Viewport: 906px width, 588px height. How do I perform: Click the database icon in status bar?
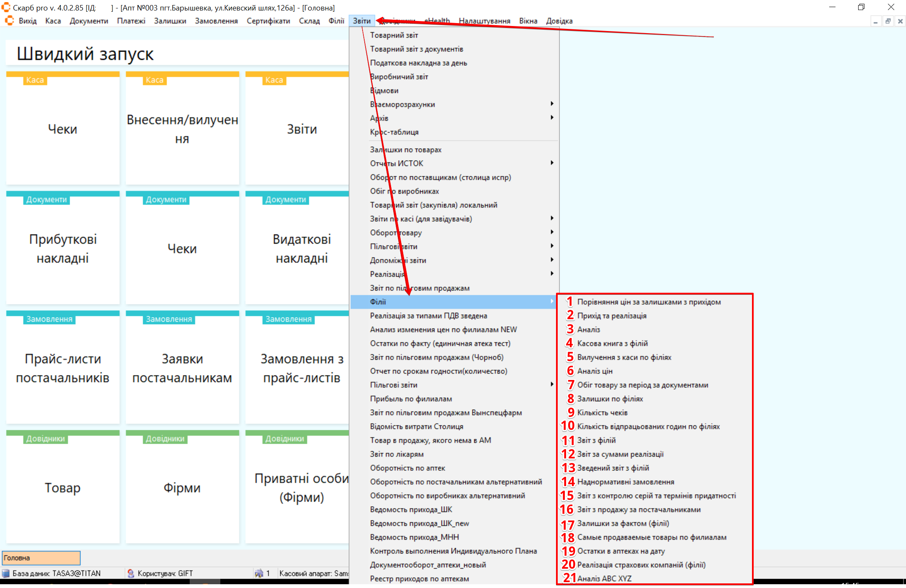pyautogui.click(x=6, y=573)
